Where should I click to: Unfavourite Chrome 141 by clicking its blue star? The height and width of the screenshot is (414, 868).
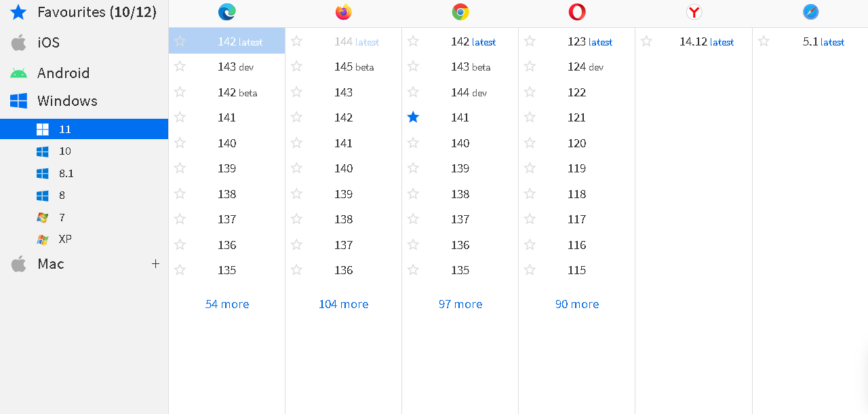[x=413, y=117]
